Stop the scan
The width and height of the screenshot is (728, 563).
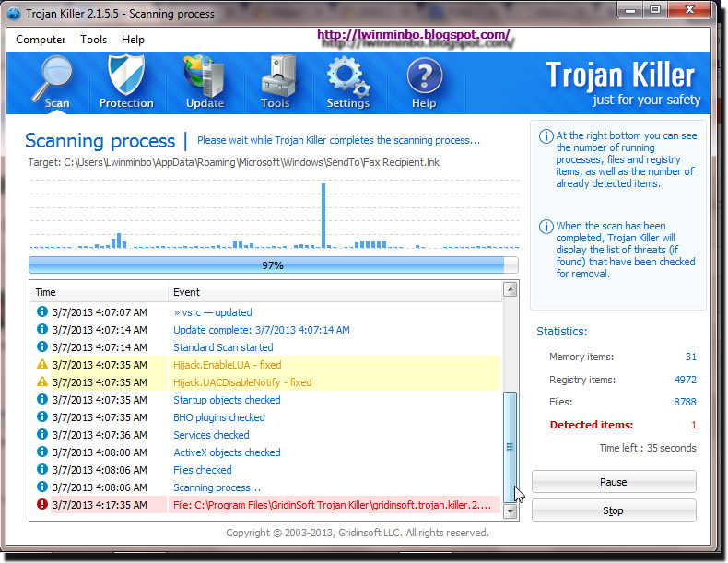click(614, 510)
